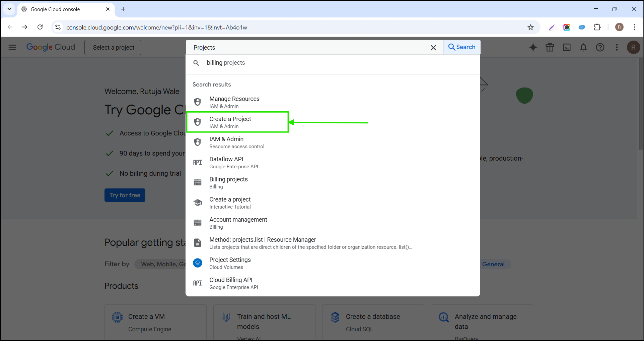Open the console three-dot options menu

tap(617, 47)
